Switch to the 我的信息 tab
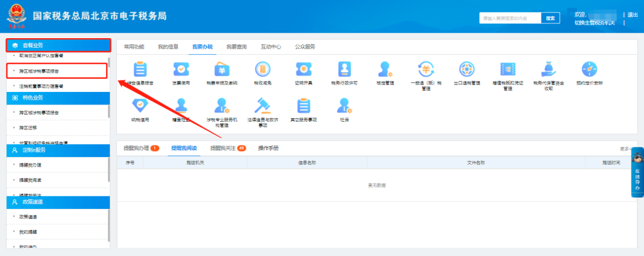This screenshot has height=256, width=644. 168,47
